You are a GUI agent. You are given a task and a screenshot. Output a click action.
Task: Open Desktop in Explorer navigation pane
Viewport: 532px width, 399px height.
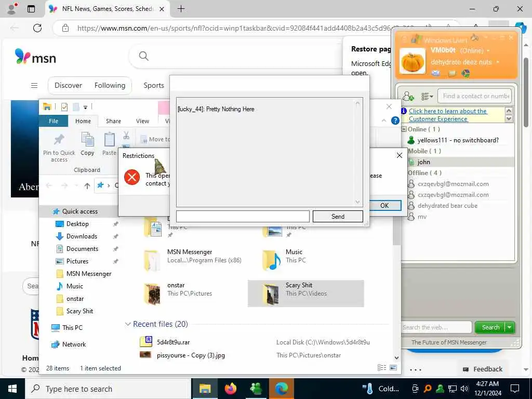coord(77,224)
